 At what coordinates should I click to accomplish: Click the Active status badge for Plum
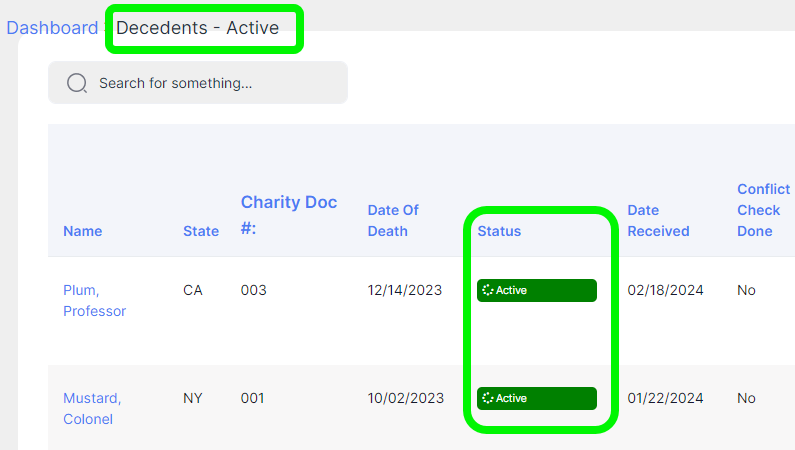[537, 290]
